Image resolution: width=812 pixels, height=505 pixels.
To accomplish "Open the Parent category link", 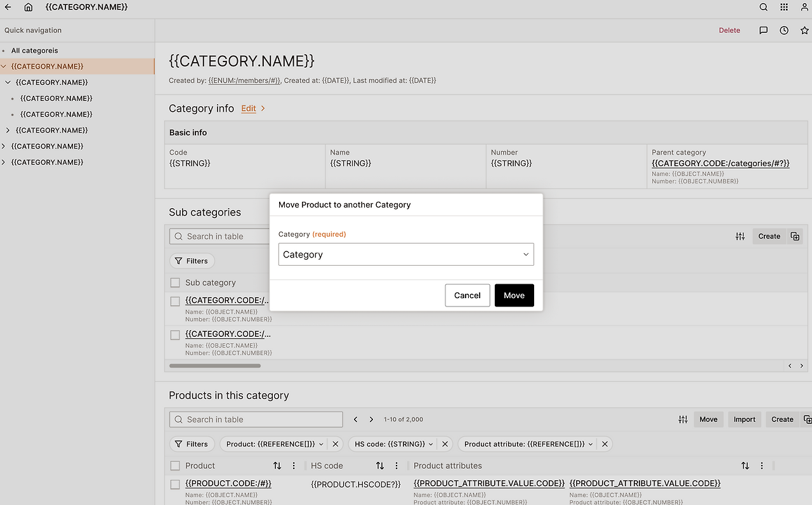I will point(721,163).
